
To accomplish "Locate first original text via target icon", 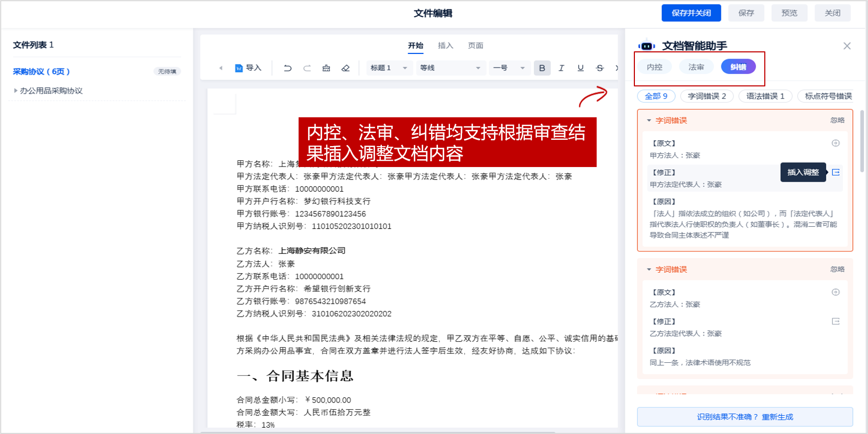I will tap(836, 143).
